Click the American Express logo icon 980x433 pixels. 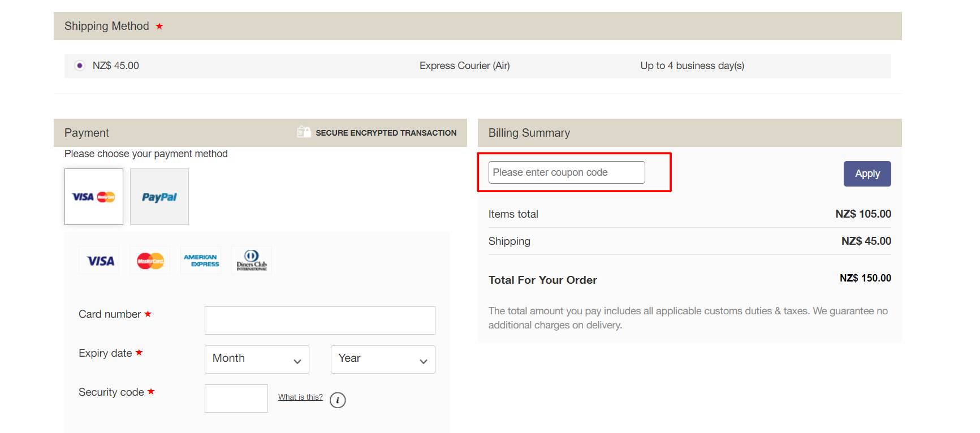201,260
